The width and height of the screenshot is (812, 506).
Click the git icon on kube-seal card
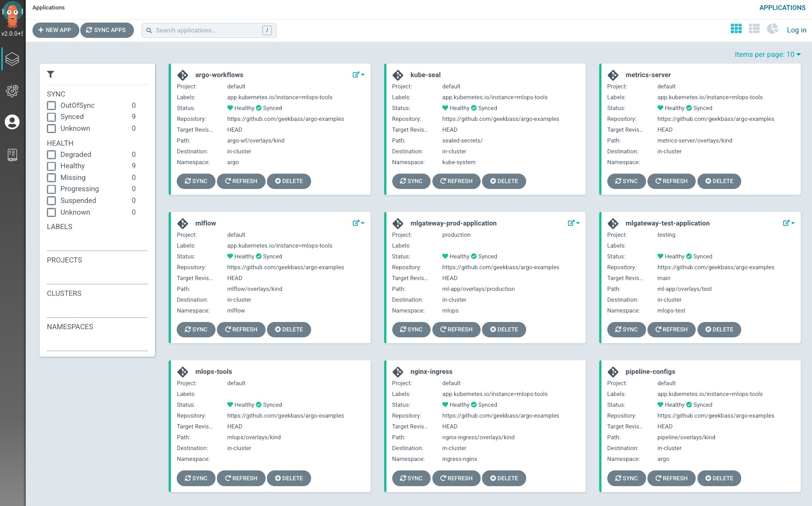(x=398, y=75)
